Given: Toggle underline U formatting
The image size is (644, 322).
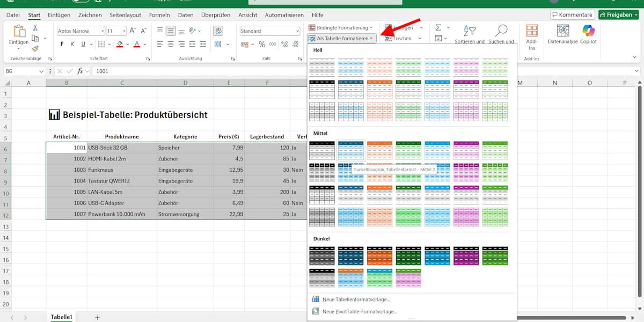Looking at the screenshot, I should pos(84,44).
